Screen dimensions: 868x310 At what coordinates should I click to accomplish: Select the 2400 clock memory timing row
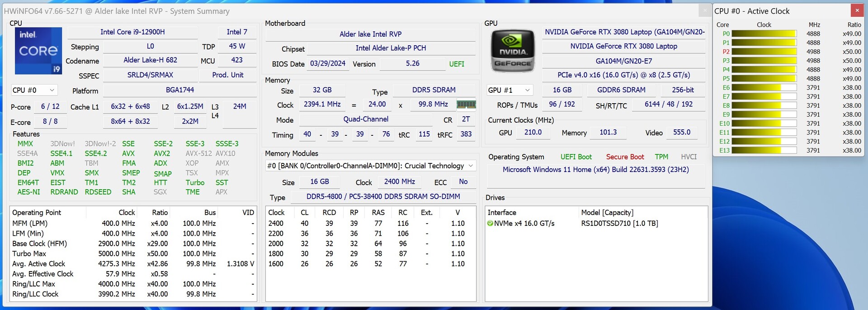[370, 224]
